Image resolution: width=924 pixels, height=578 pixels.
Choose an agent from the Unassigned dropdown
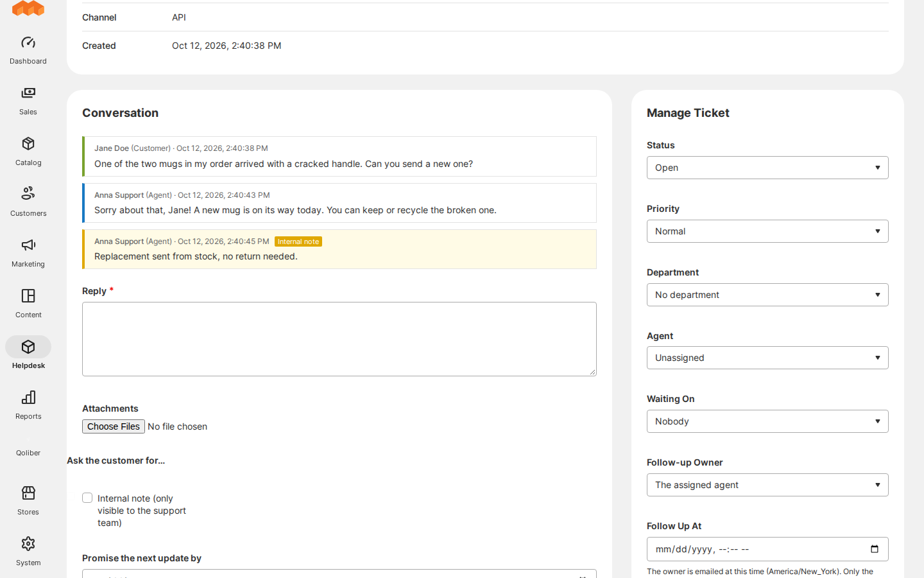767,358
